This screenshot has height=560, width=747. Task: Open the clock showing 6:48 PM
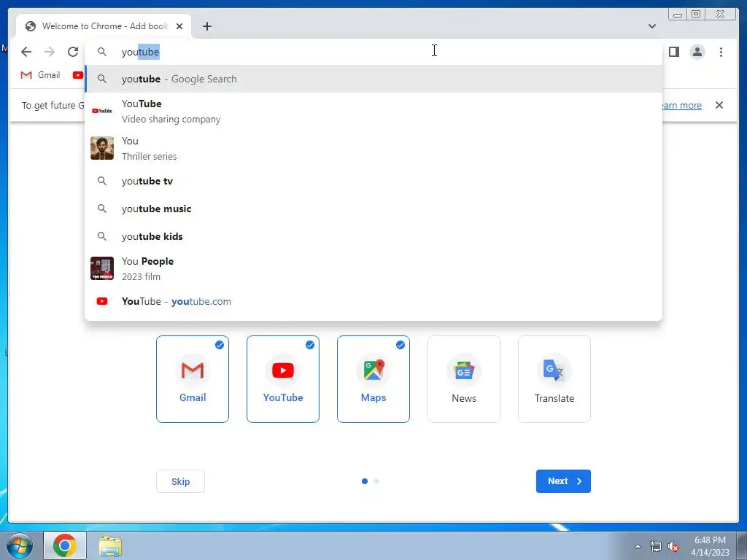coord(710,546)
